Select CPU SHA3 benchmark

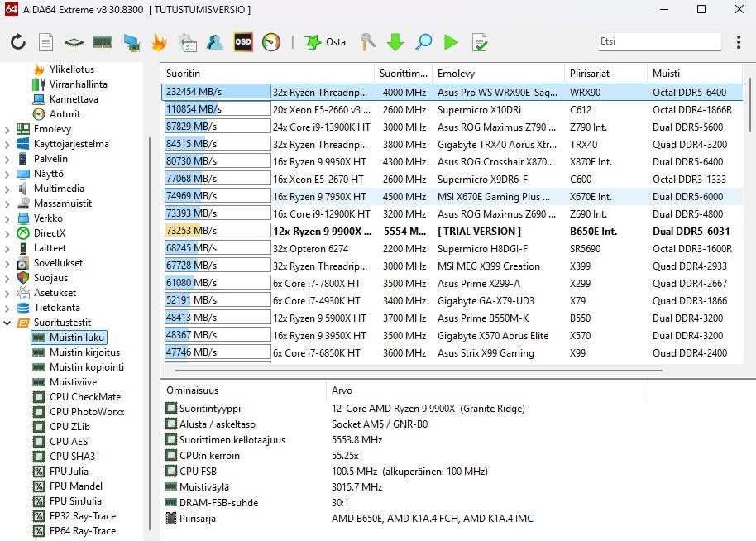tap(72, 457)
